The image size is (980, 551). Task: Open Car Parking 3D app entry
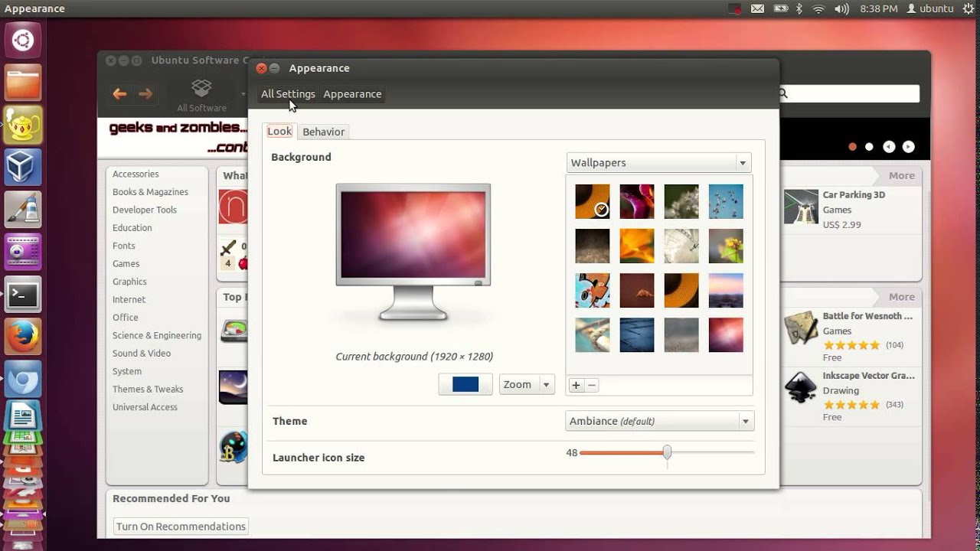point(851,210)
